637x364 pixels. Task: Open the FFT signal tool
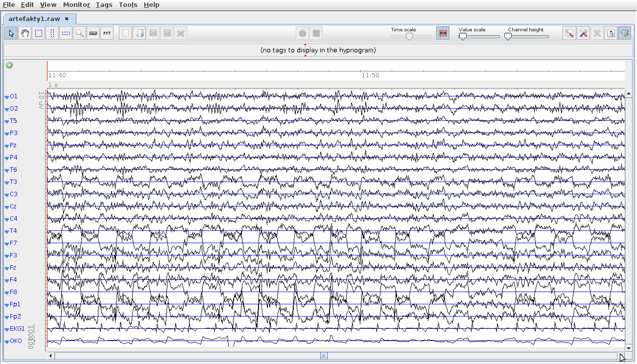click(x=107, y=33)
